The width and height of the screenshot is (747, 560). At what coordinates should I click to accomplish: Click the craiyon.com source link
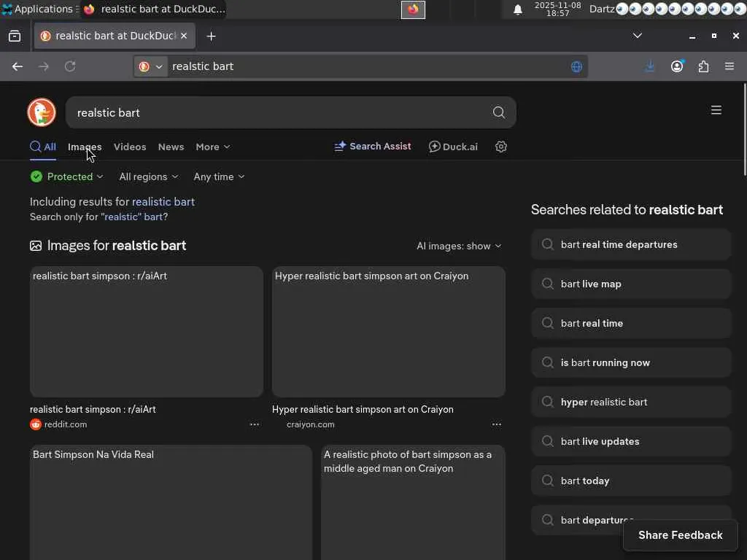[x=310, y=424]
